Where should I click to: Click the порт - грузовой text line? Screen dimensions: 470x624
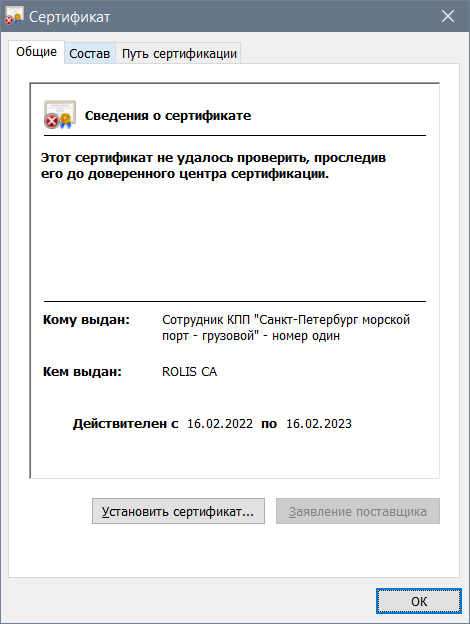pyautogui.click(x=251, y=336)
